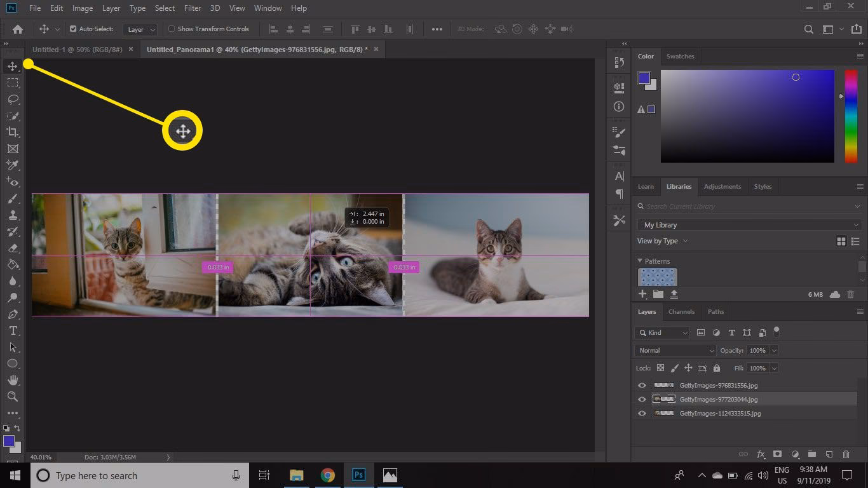Screen dimensions: 868x488
Task: Open the Add Layer Style fx menu
Action: (x=761, y=454)
